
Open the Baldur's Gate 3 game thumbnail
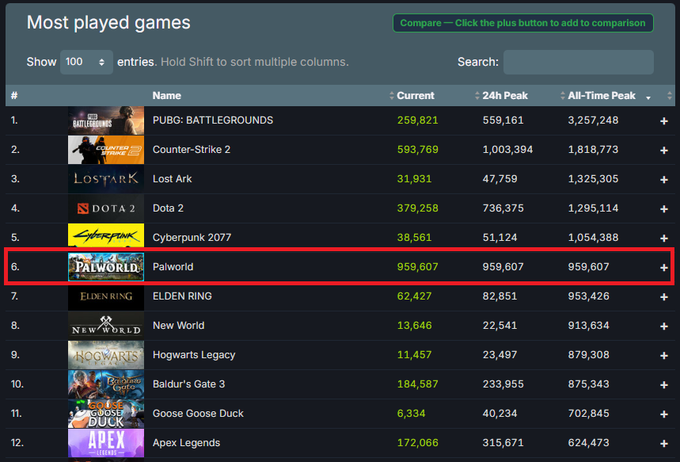(x=106, y=384)
